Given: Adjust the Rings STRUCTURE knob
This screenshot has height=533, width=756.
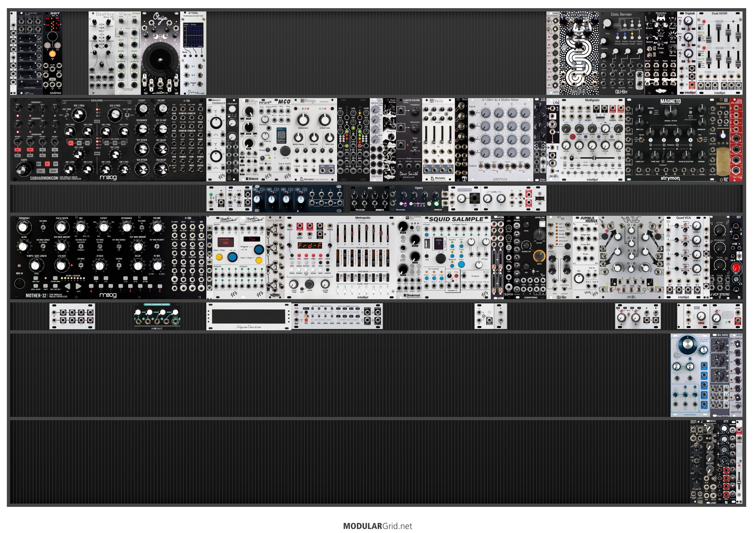Looking at the screenshot, I should coord(325,119).
